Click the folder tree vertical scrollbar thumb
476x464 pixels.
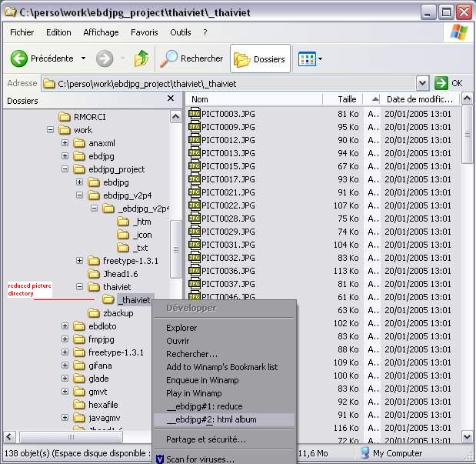click(x=176, y=249)
